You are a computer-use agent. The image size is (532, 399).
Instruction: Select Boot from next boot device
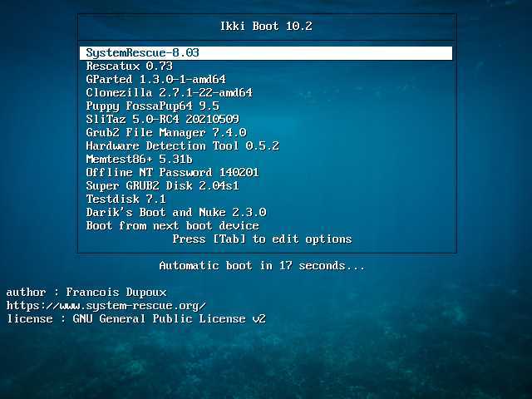click(172, 225)
